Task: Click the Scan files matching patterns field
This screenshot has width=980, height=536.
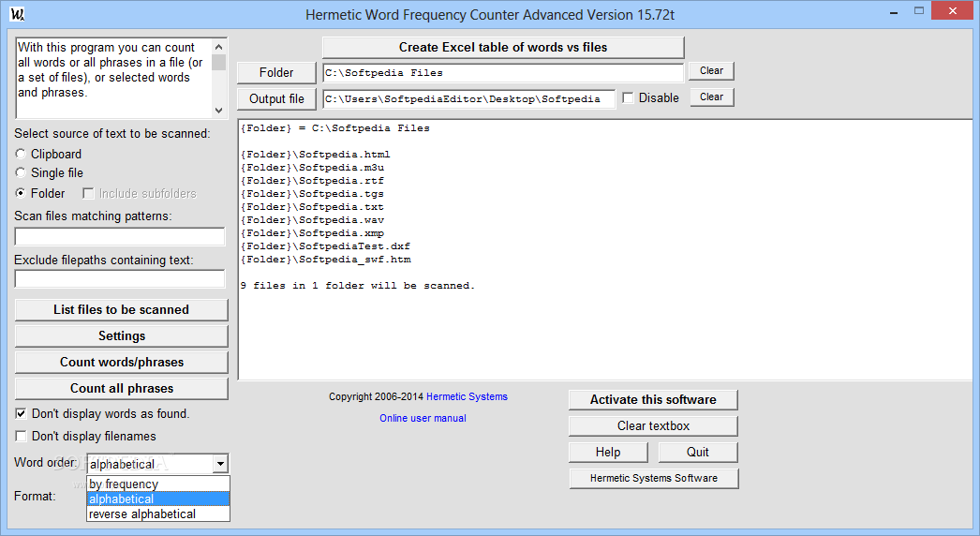Action: pos(119,236)
